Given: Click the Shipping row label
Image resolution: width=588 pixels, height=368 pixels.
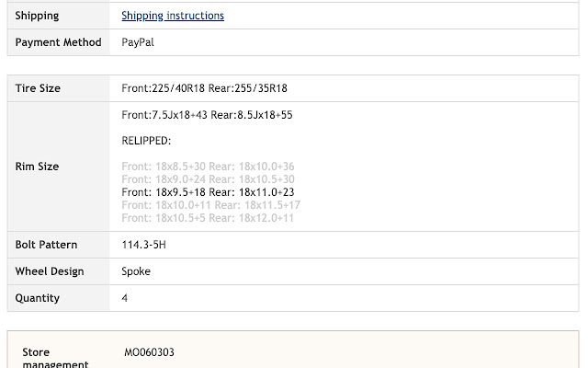Looking at the screenshot, I should coord(37,16).
